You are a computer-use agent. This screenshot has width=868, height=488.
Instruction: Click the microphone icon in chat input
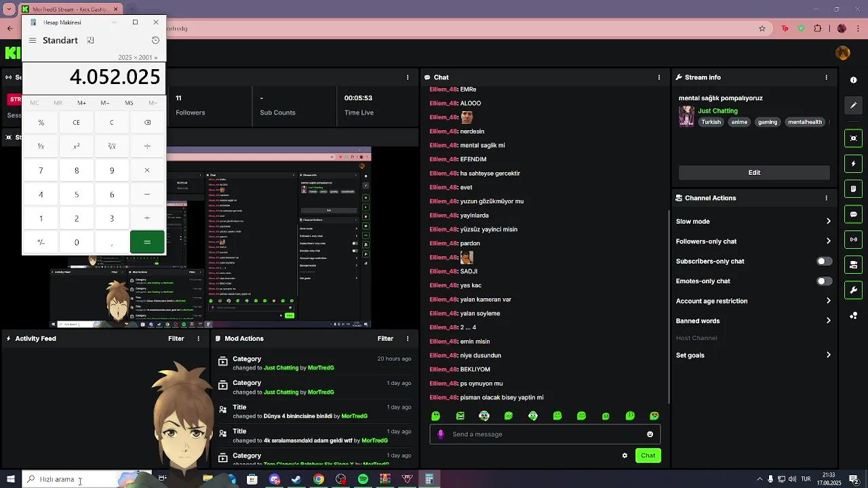click(x=441, y=434)
